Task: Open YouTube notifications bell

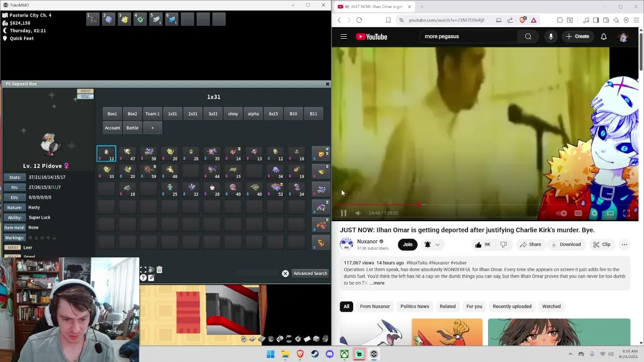Action: click(x=603, y=37)
